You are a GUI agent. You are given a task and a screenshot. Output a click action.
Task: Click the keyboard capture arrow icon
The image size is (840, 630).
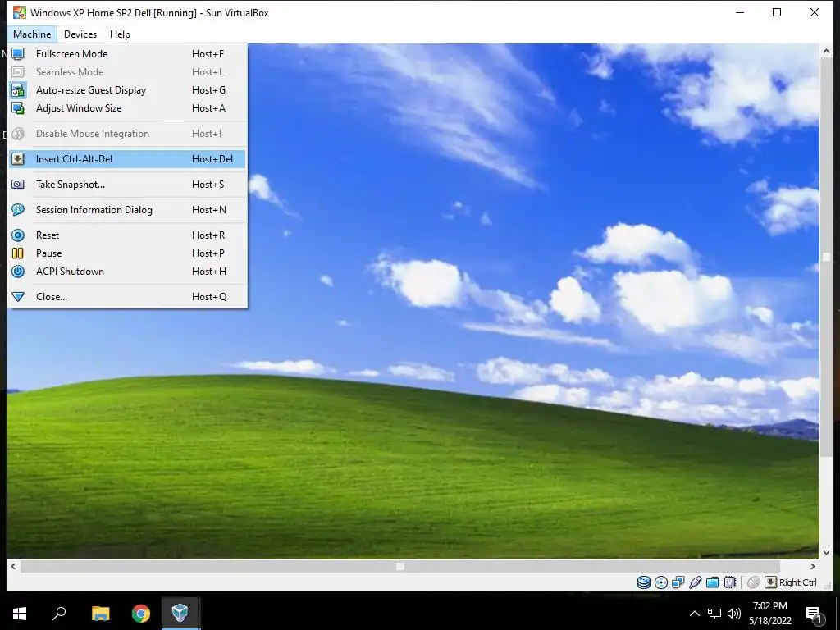(770, 582)
